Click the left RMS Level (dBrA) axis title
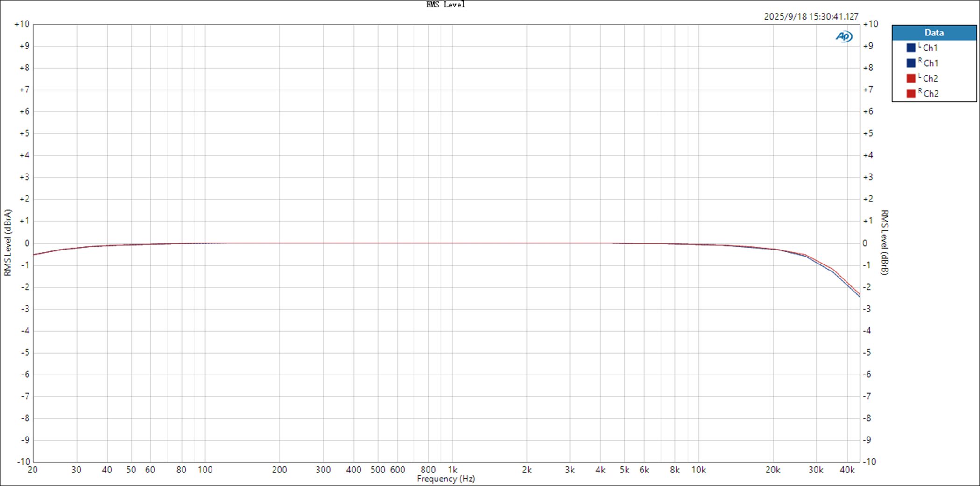 click(7, 243)
